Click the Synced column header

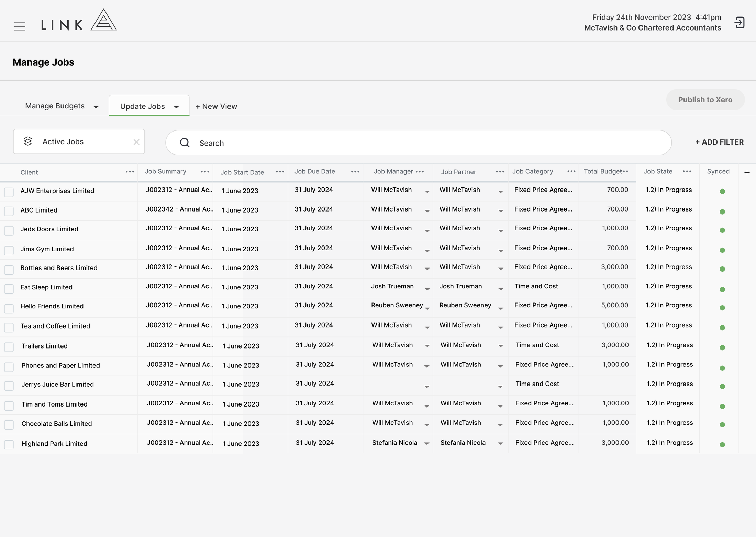[718, 171]
